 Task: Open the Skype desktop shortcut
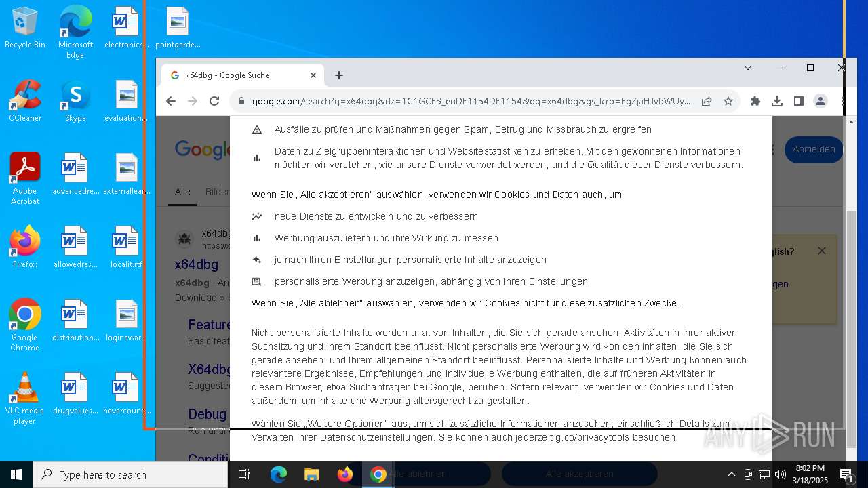click(75, 101)
